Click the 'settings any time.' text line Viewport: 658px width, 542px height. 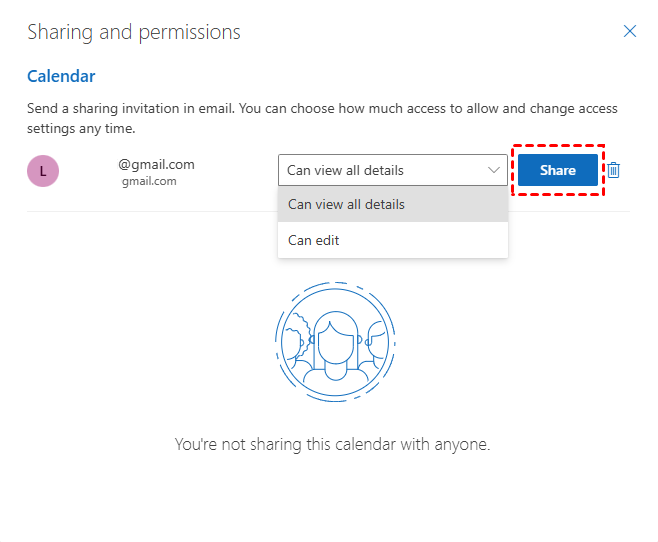pyautogui.click(x=81, y=129)
